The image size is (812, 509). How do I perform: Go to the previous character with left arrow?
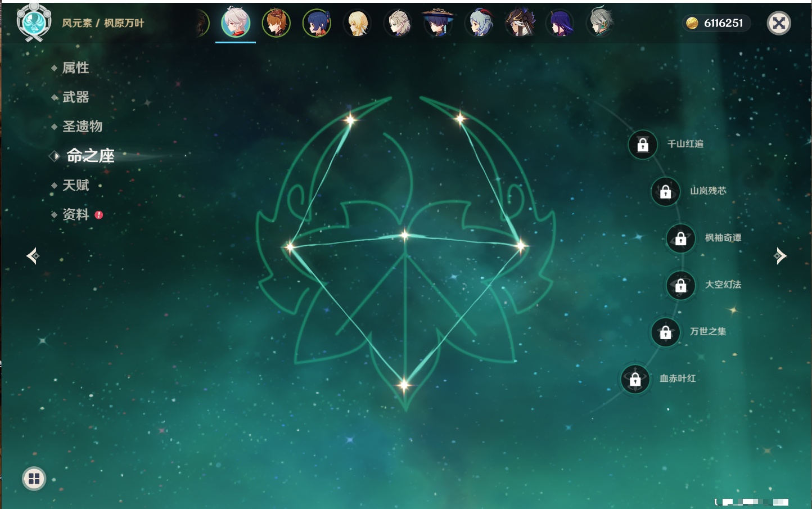coord(33,256)
